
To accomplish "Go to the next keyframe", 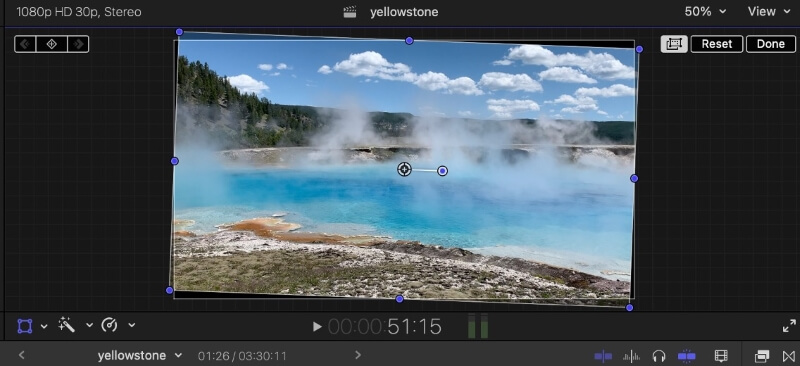I will (78, 44).
